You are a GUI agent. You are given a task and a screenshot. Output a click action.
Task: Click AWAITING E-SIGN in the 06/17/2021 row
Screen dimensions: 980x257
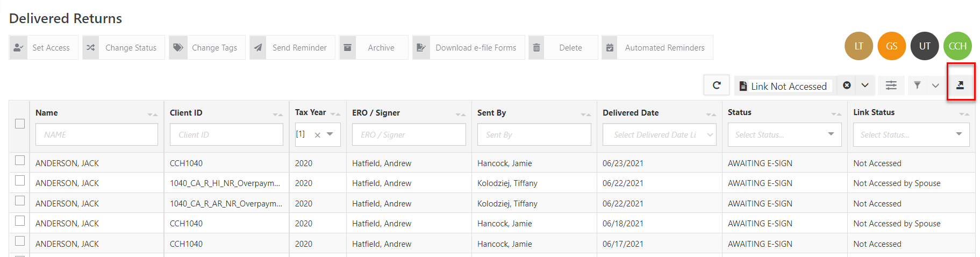[x=760, y=244]
